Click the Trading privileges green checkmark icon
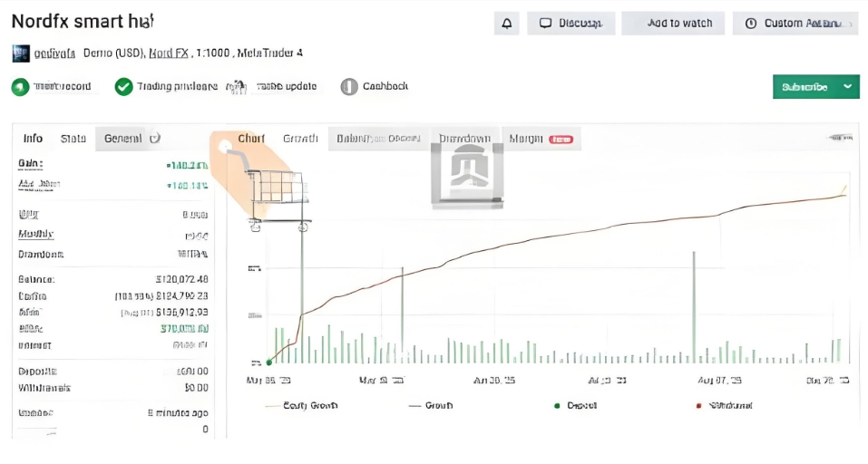 123,87
